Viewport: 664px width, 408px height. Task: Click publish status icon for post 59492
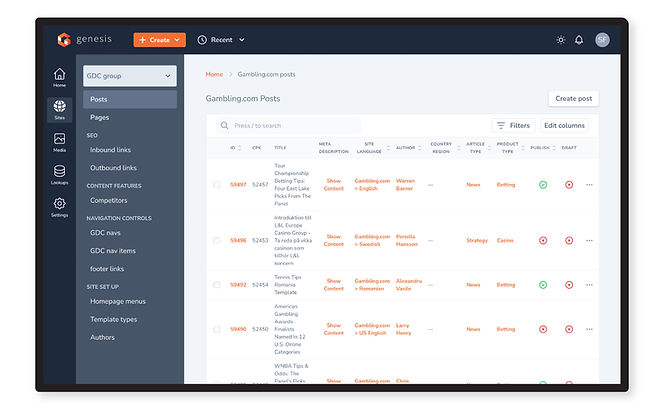543,285
